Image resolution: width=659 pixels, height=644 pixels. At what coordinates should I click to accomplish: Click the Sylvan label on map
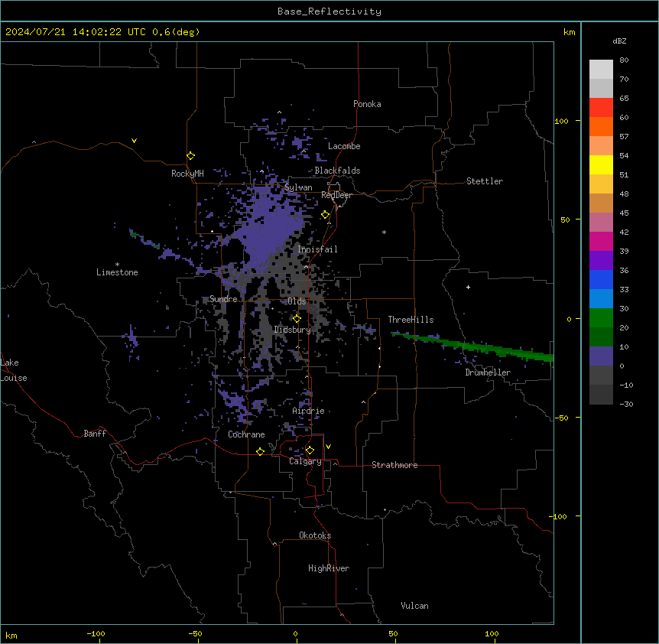point(298,187)
